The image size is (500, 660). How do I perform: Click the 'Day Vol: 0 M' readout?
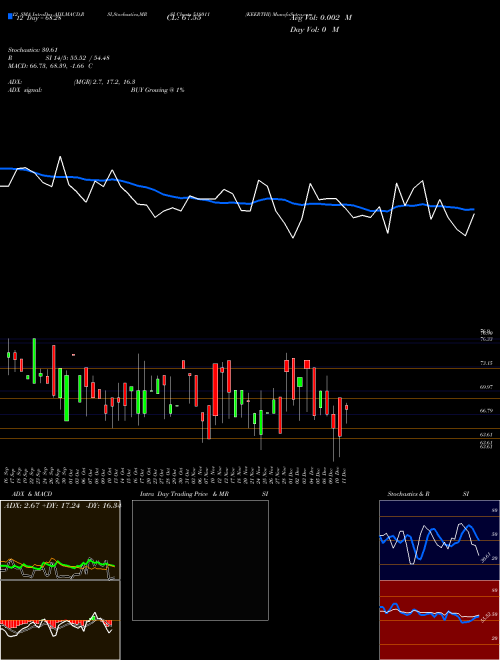coord(314,30)
